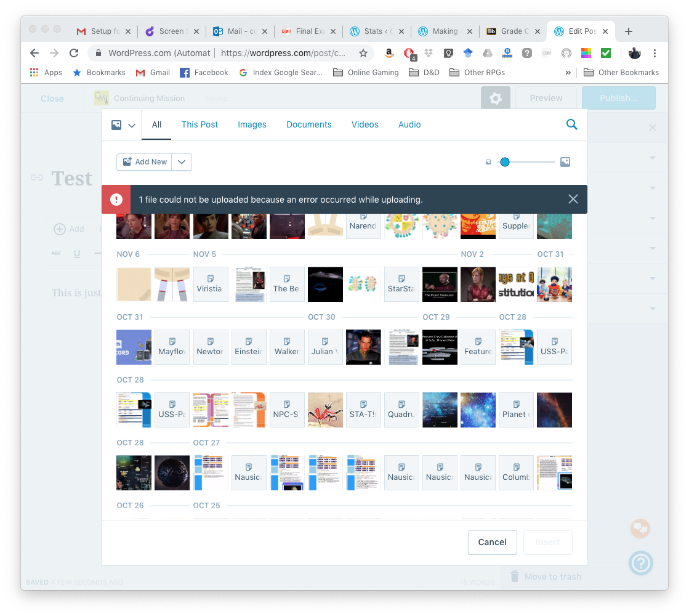Bookmark this page with star icon
Screen dimensions: 689x616
(x=363, y=53)
